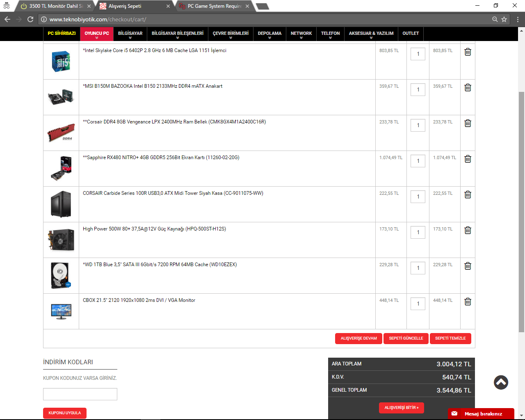Viewport: 525px width, 420px height.
Task: Select OYUNCU PC in the navigation menu
Action: [96, 34]
